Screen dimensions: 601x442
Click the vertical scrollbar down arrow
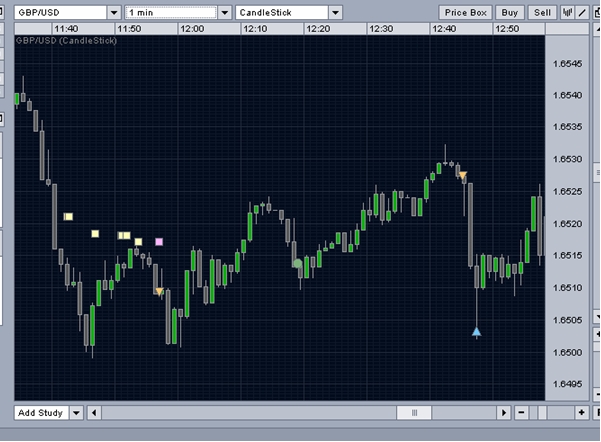597,317
